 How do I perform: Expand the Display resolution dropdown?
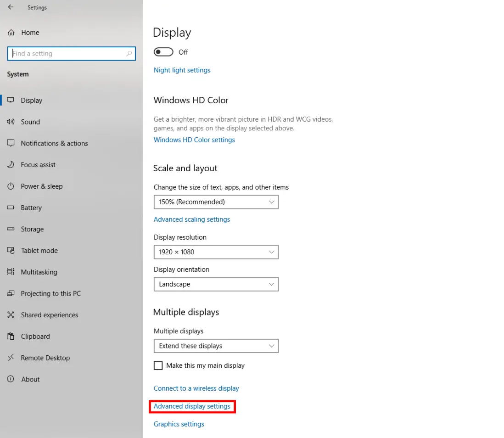(x=216, y=252)
